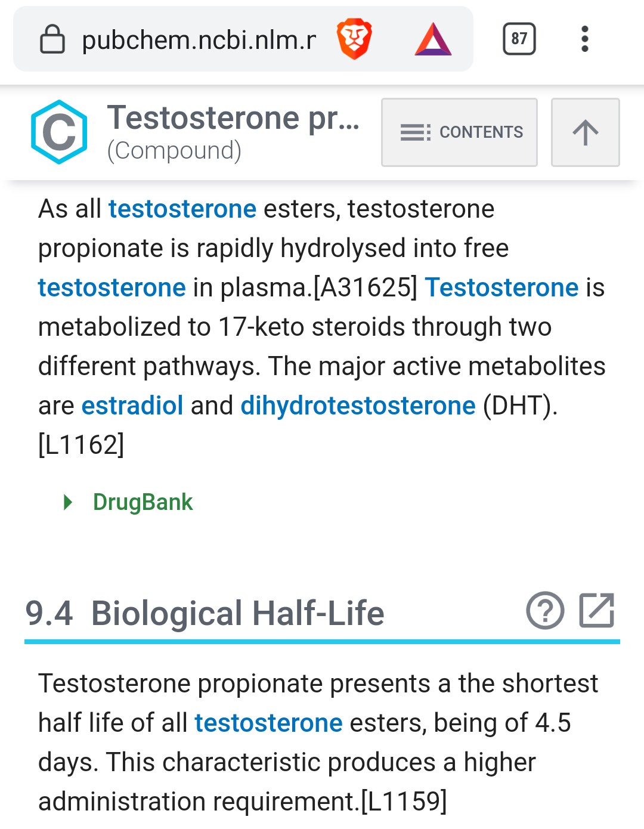This screenshot has width=644, height=829.
Task: Open the estradiol link
Action: tap(132, 406)
